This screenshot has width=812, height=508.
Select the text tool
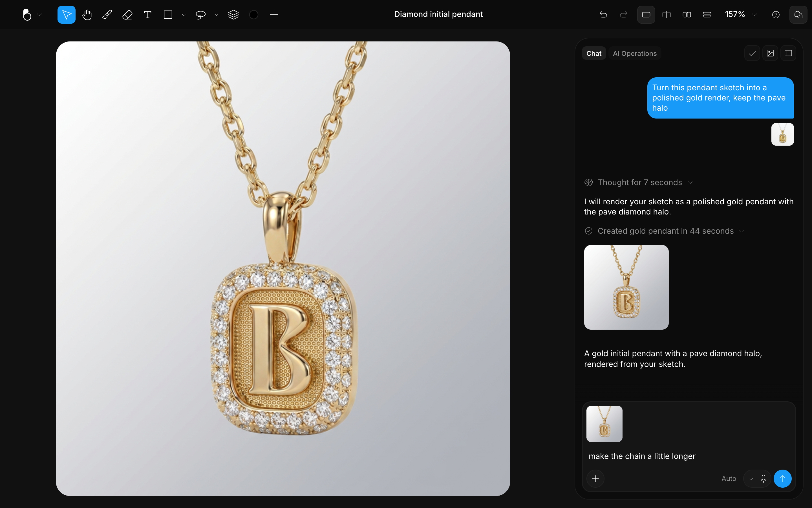click(x=148, y=15)
